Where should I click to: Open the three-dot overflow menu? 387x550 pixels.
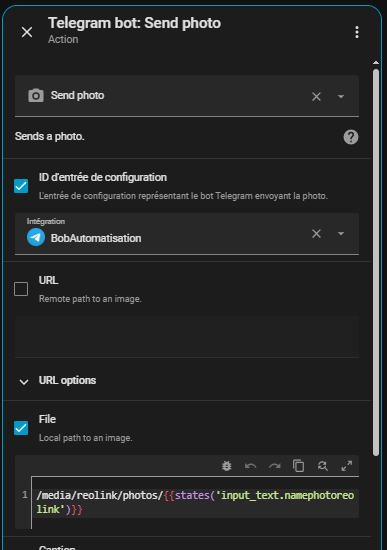357,32
